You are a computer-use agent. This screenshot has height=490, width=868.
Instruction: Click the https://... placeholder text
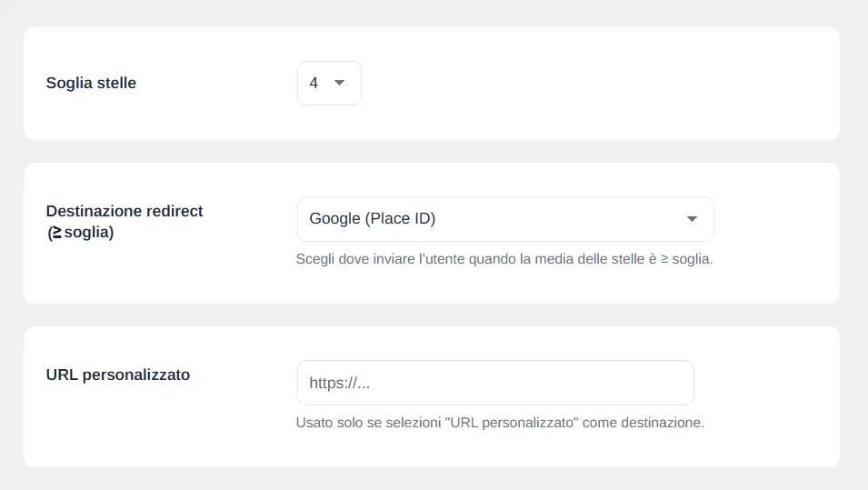pos(339,383)
